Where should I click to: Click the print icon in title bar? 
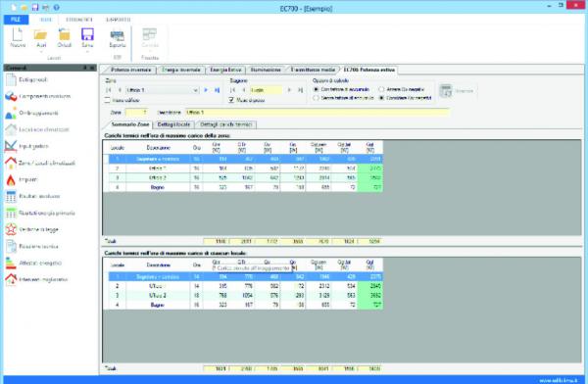pyautogui.click(x=45, y=8)
